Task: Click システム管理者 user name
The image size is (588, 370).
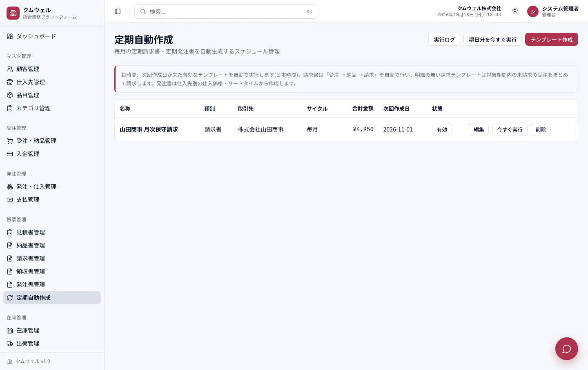Action: pos(560,9)
